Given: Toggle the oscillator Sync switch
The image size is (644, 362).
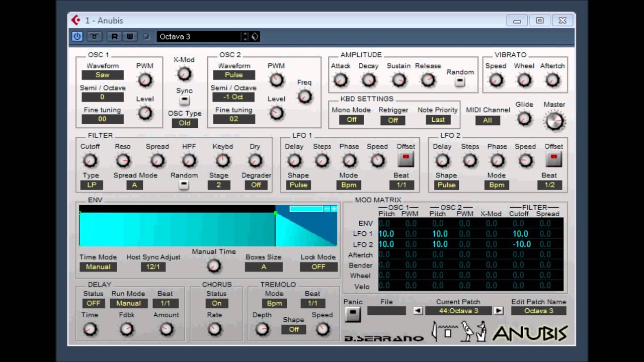Looking at the screenshot, I should click(184, 100).
